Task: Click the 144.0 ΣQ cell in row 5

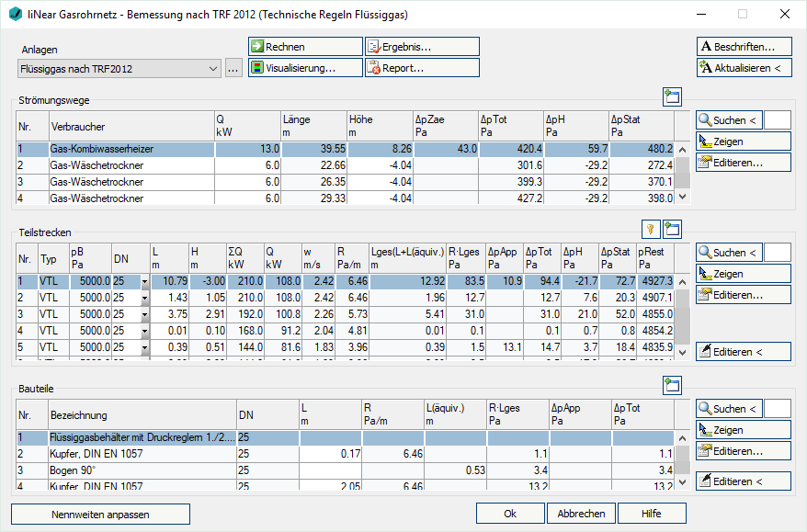Action: pyautogui.click(x=245, y=347)
